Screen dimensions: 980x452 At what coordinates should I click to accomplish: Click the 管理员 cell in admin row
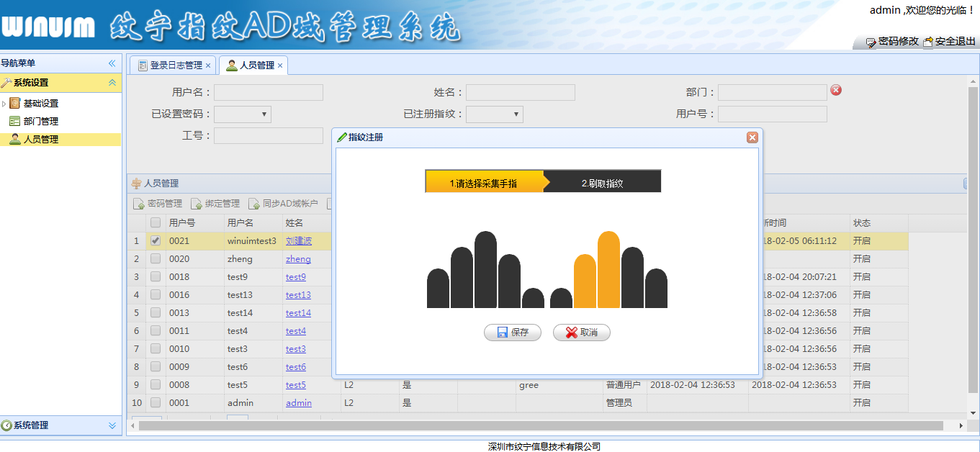pyautogui.click(x=624, y=403)
